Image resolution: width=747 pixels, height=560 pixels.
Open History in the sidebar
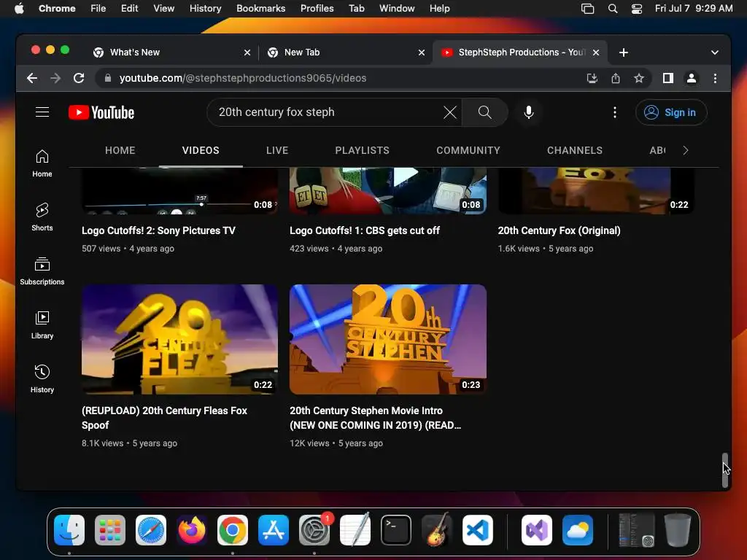pos(42,378)
